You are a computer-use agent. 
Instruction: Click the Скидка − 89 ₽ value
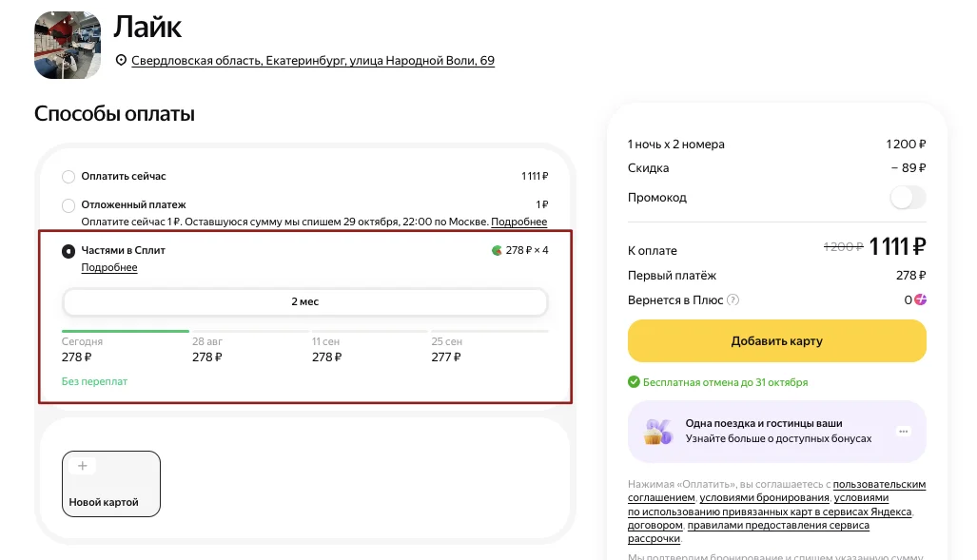(x=909, y=167)
